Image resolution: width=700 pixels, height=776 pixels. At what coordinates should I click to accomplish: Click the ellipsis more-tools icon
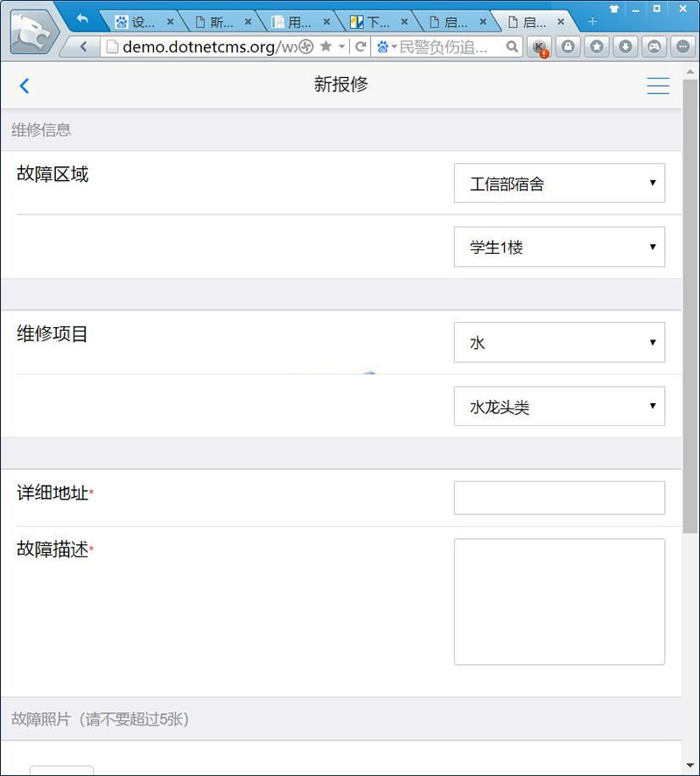(x=682, y=47)
